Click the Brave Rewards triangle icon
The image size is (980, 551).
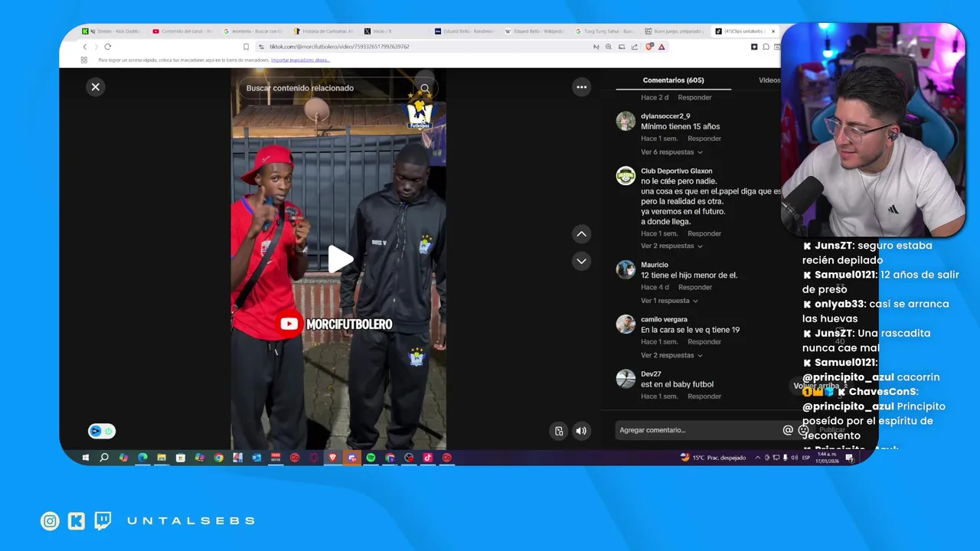click(x=661, y=47)
